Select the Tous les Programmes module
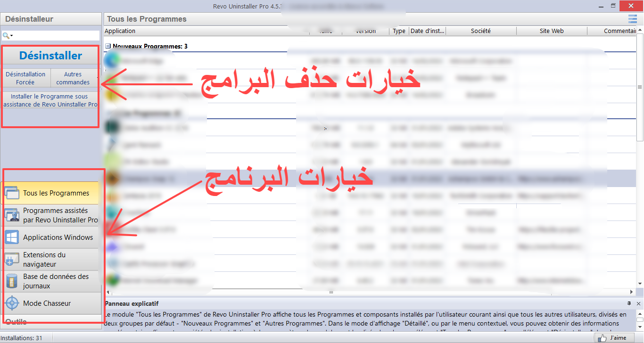Screen dimensions: 644x343 (51, 193)
